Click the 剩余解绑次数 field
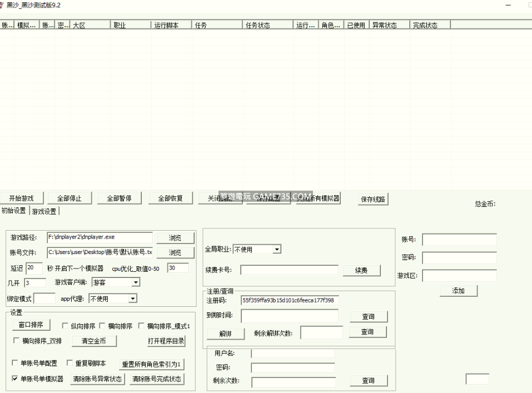The height and width of the screenshot is (393, 532). (x=322, y=332)
